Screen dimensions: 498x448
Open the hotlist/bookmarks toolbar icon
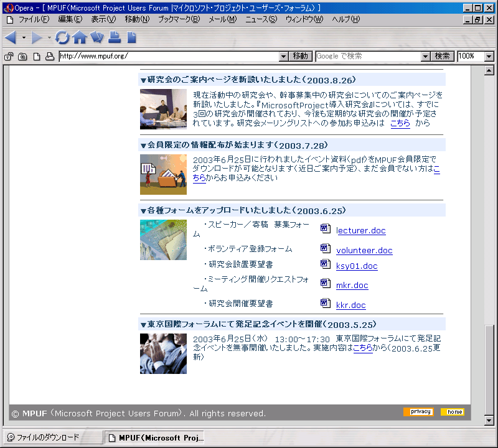pos(97,37)
